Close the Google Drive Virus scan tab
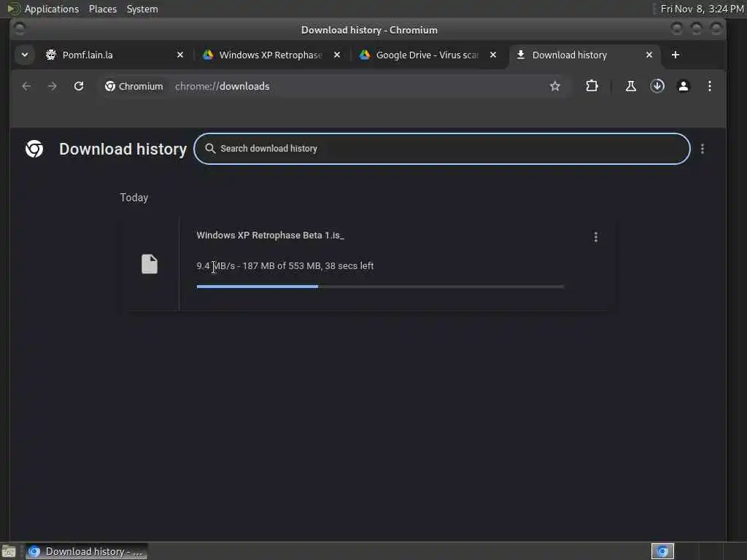 tap(493, 55)
